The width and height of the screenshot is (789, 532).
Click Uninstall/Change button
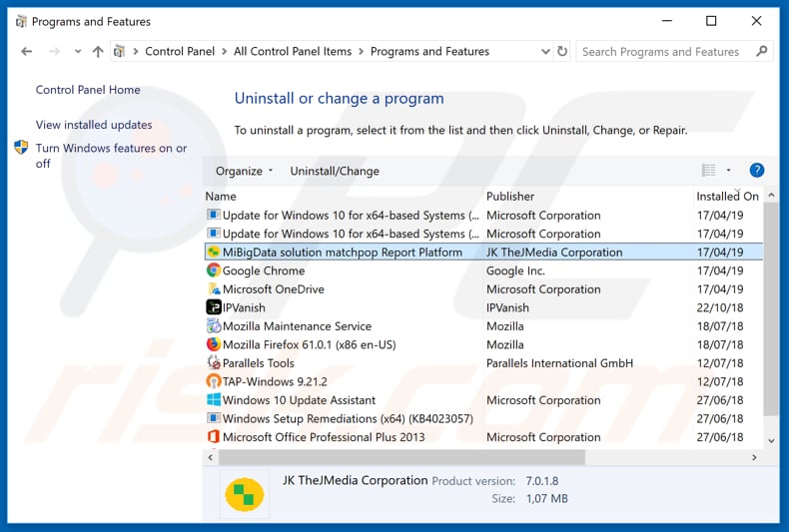[335, 171]
